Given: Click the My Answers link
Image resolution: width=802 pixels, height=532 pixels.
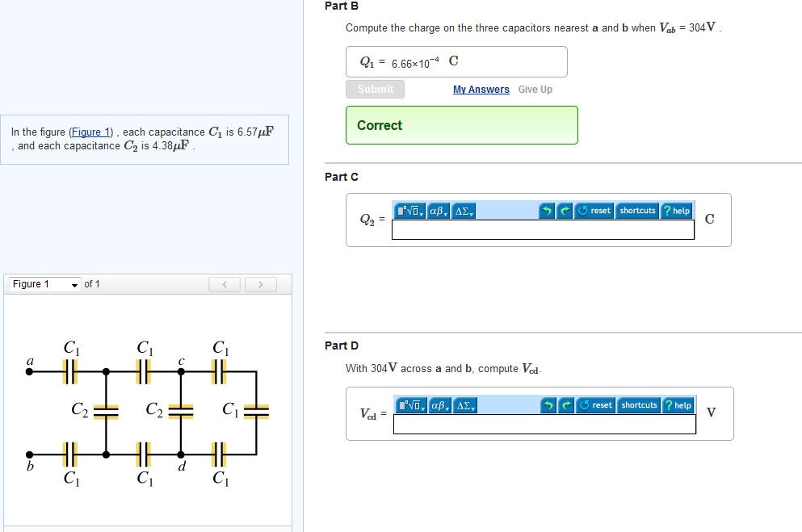Looking at the screenshot, I should coord(481,89).
